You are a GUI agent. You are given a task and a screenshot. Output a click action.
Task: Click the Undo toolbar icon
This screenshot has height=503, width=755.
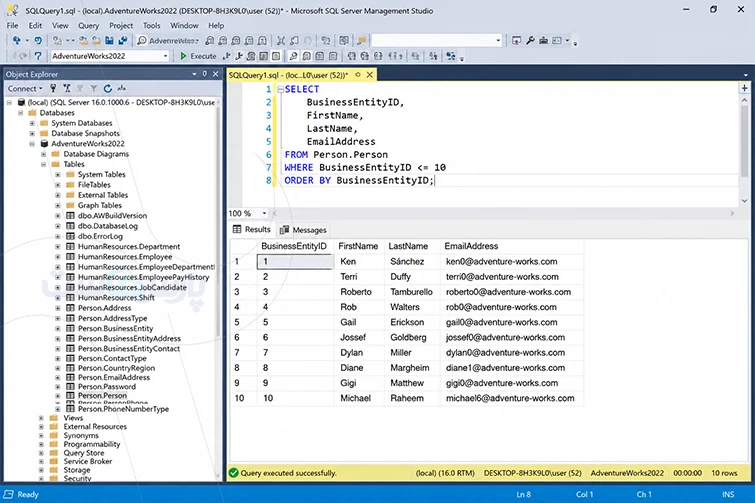pos(326,40)
